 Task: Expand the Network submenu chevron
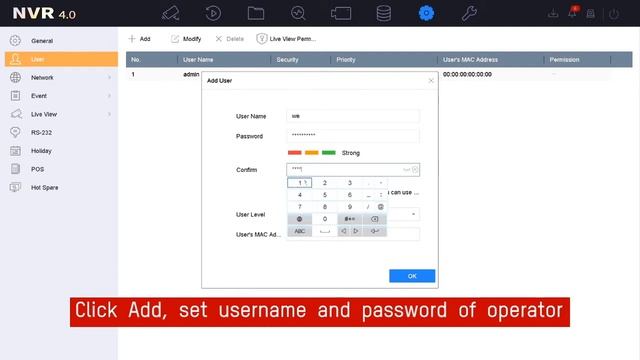point(109,78)
